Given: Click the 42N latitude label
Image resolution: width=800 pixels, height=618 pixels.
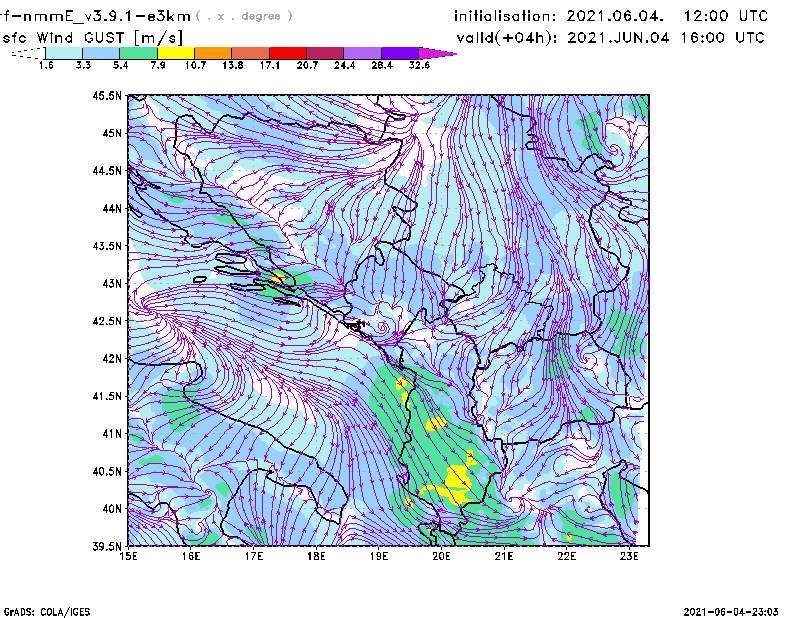Looking at the screenshot, I should coord(112,358).
